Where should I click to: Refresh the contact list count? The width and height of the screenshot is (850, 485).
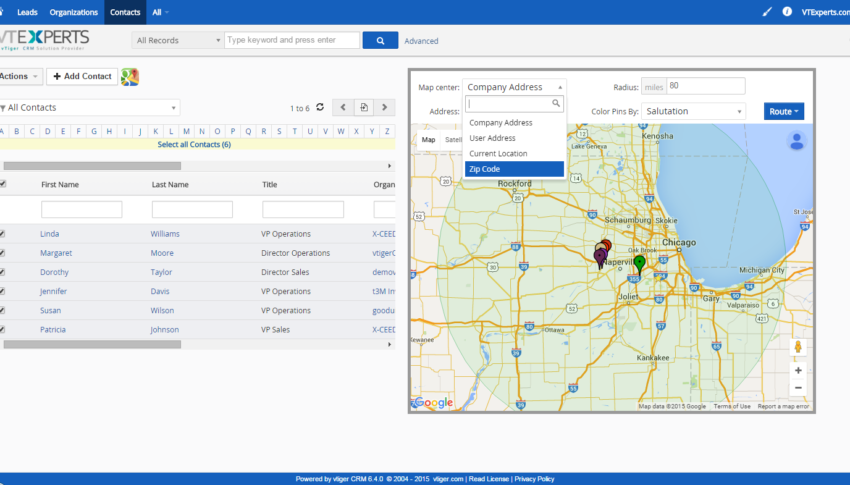coord(320,107)
